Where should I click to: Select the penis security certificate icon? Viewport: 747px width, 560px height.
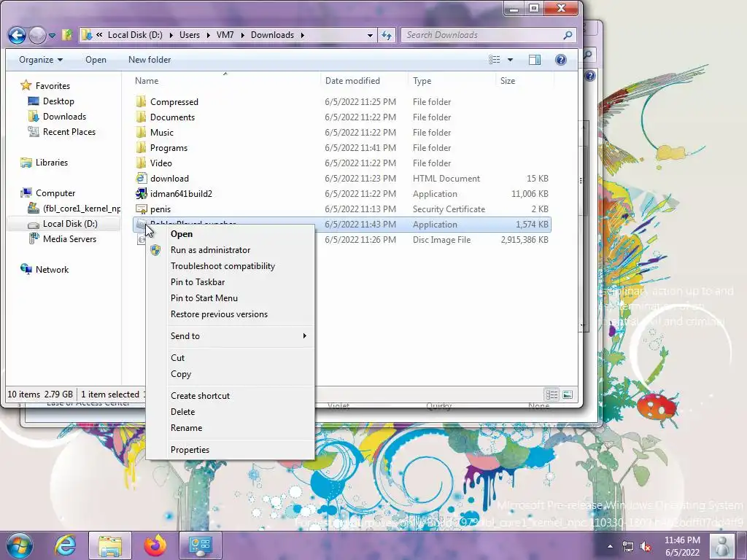pyautogui.click(x=141, y=209)
